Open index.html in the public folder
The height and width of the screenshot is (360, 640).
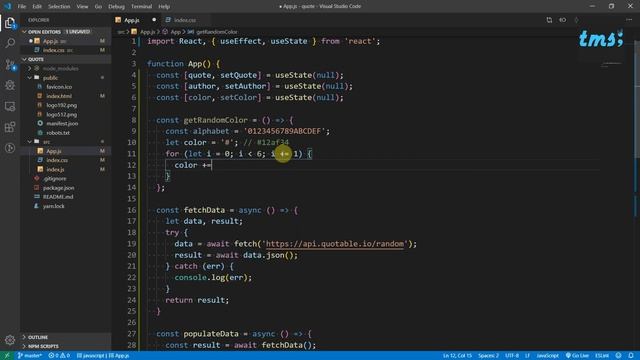[x=59, y=96]
